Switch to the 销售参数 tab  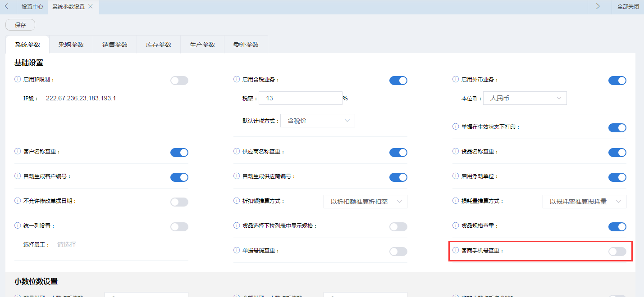(115, 45)
